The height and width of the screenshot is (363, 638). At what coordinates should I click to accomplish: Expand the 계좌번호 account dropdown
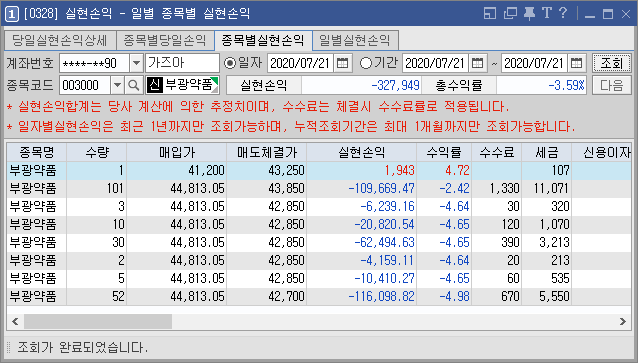[x=136, y=63]
